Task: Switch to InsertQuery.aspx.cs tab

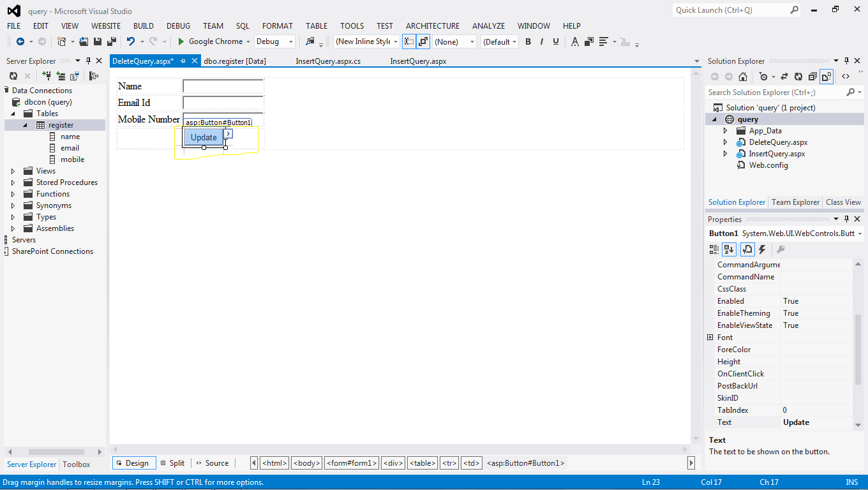Action: (328, 61)
